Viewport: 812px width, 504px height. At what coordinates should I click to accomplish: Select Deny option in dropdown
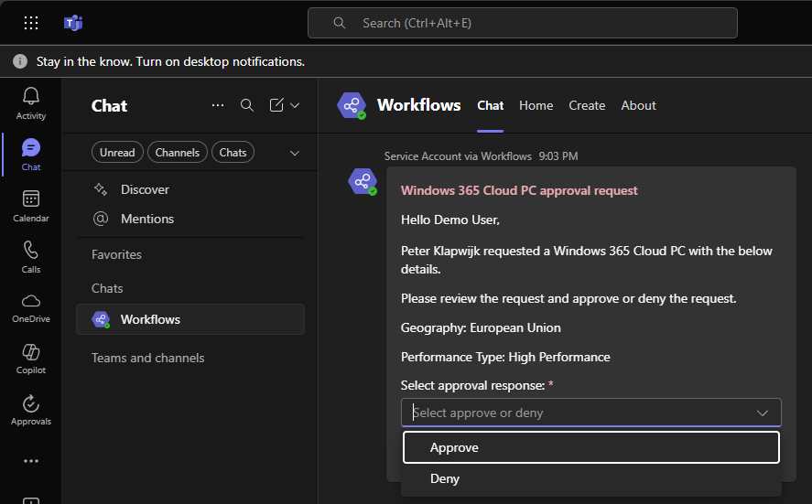tap(590, 478)
